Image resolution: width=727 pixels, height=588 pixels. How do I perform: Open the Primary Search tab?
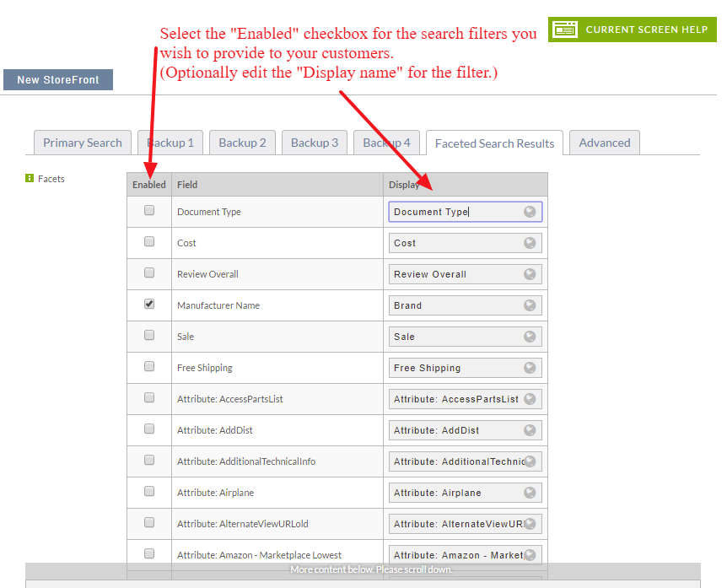(83, 143)
